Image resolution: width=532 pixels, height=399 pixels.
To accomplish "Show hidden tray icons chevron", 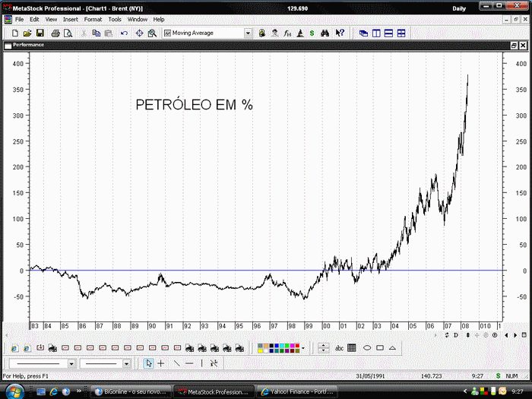I will tap(465, 391).
